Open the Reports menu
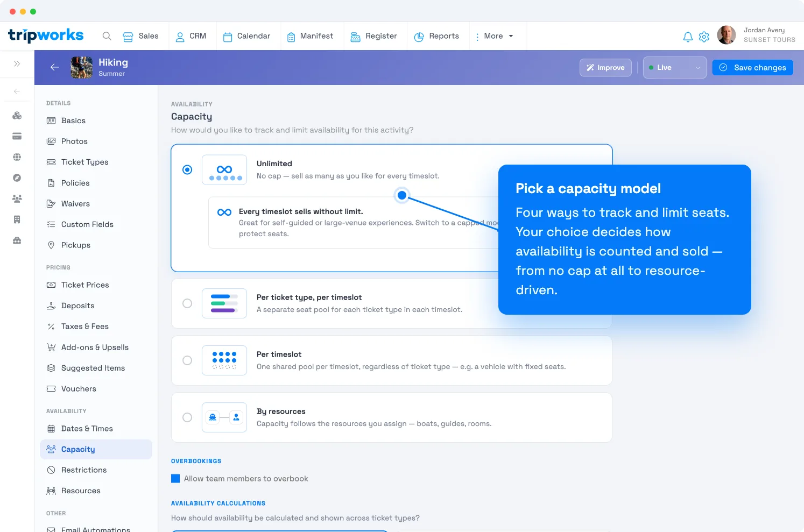The image size is (804, 532). [x=436, y=36]
